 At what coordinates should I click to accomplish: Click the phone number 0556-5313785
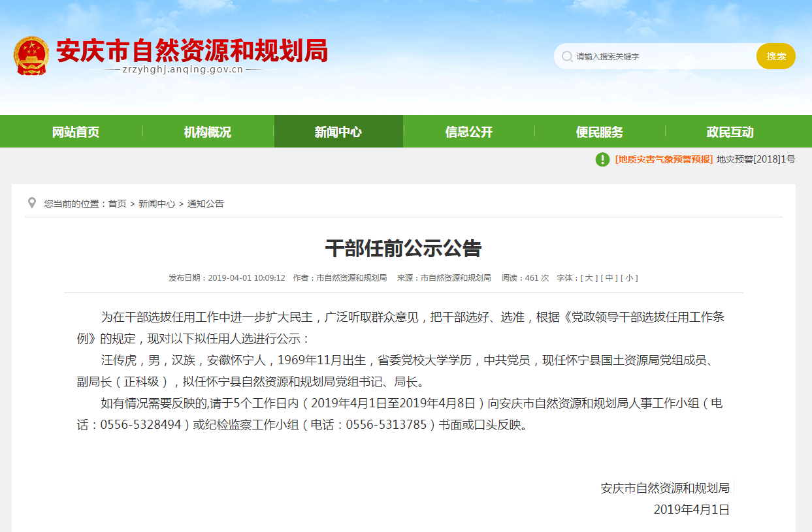point(386,425)
